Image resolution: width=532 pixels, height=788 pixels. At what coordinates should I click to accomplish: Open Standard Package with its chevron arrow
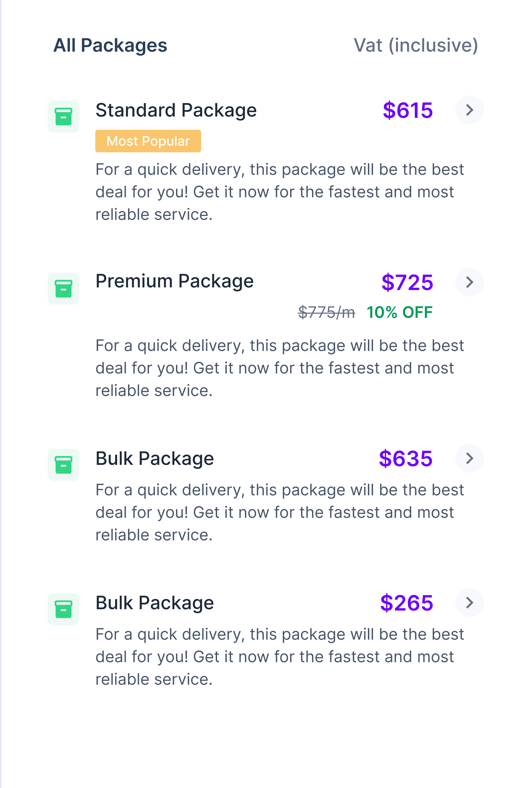point(469,110)
